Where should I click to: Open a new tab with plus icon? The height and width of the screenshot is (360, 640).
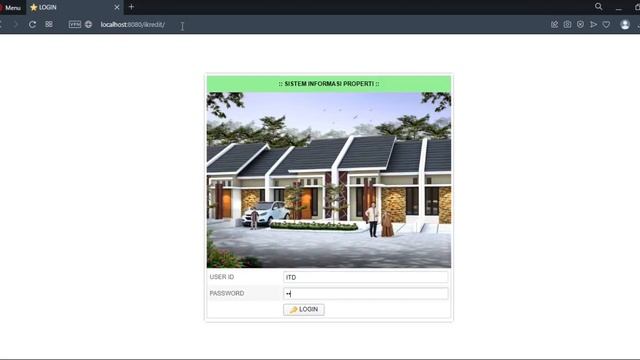click(131, 7)
